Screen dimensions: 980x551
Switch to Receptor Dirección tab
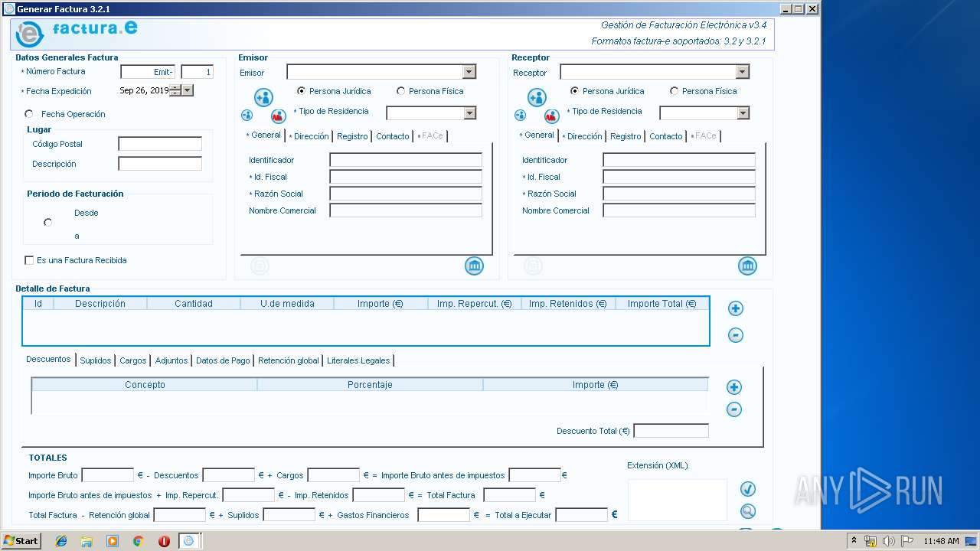tap(584, 136)
